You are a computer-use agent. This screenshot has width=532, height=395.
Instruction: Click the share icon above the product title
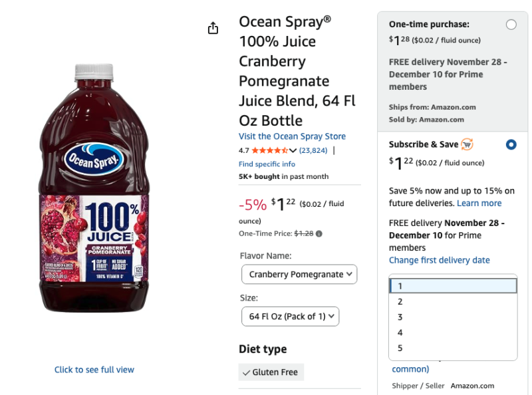point(213,28)
